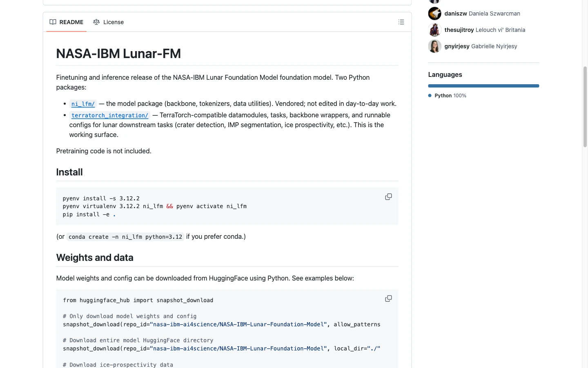The height and width of the screenshot is (368, 588).
Task: Click the NASA-IBM Lunar-FM heading
Action: tap(118, 54)
